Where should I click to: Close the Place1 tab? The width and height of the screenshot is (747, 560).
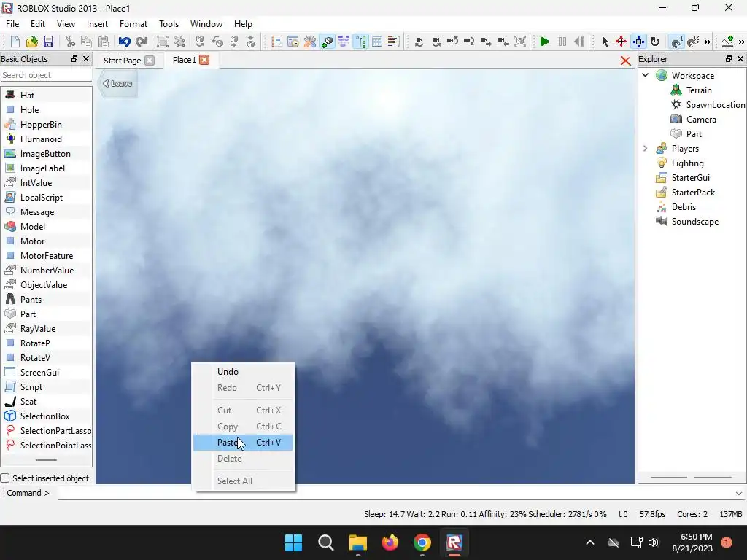204,60
